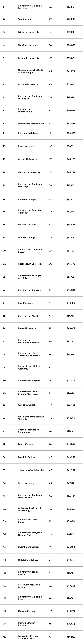Screen dimensions: 83x644
Task: Open the Wellesley College listing
Action: (27, 405)
